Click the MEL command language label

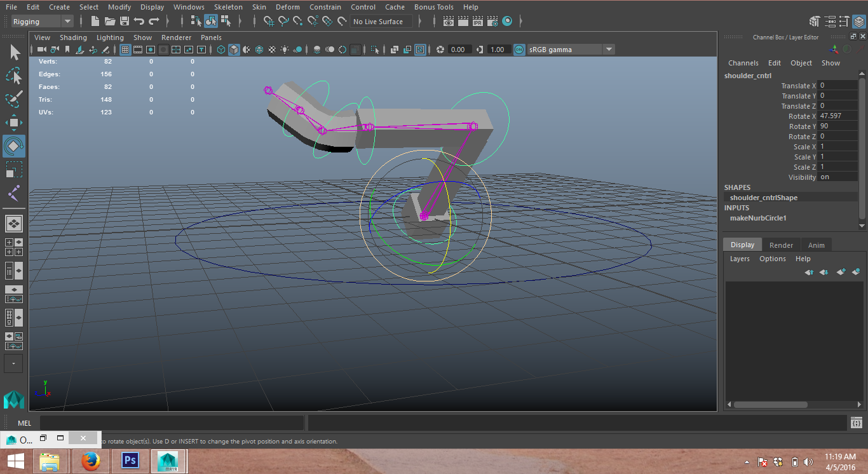pyautogui.click(x=24, y=423)
